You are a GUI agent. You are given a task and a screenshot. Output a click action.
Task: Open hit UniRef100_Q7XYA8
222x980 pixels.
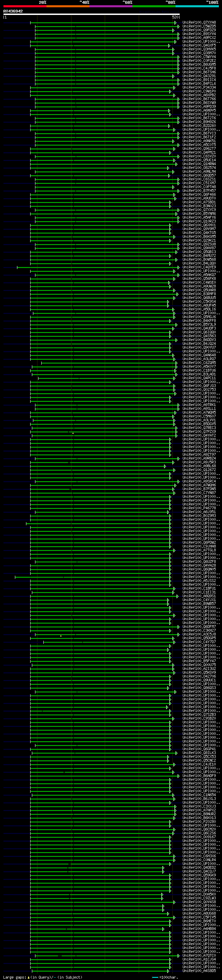[199, 23]
